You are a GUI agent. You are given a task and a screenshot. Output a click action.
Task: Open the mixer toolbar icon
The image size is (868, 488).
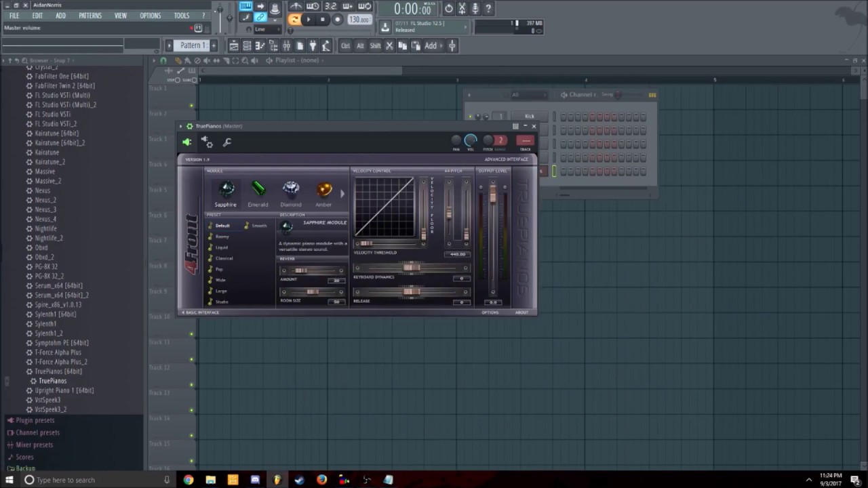point(286,45)
